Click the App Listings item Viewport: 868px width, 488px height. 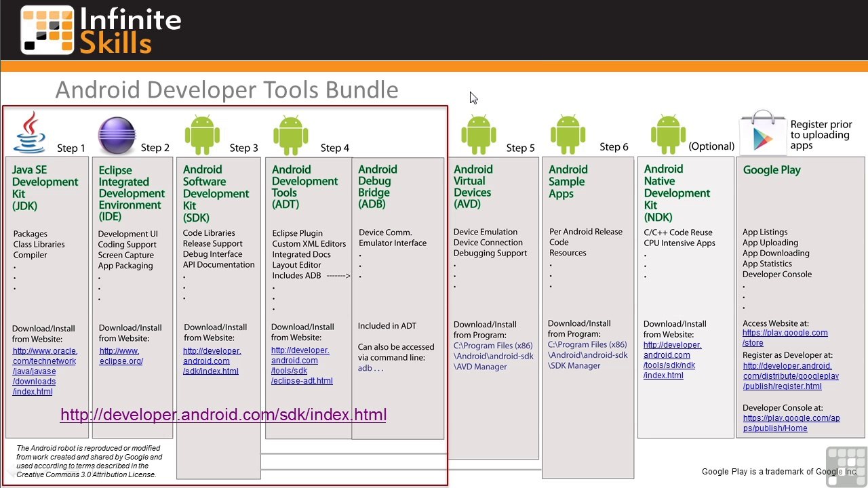pos(765,232)
